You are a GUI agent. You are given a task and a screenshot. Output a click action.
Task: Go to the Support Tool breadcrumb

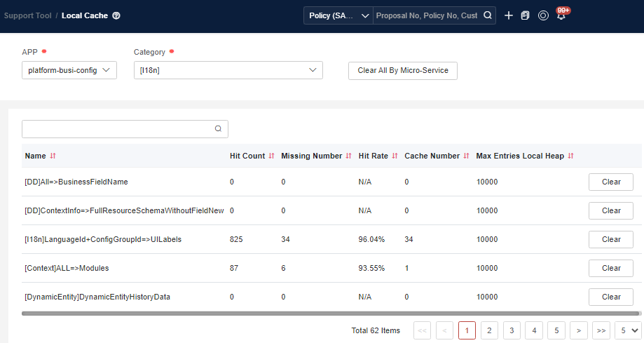(x=27, y=15)
